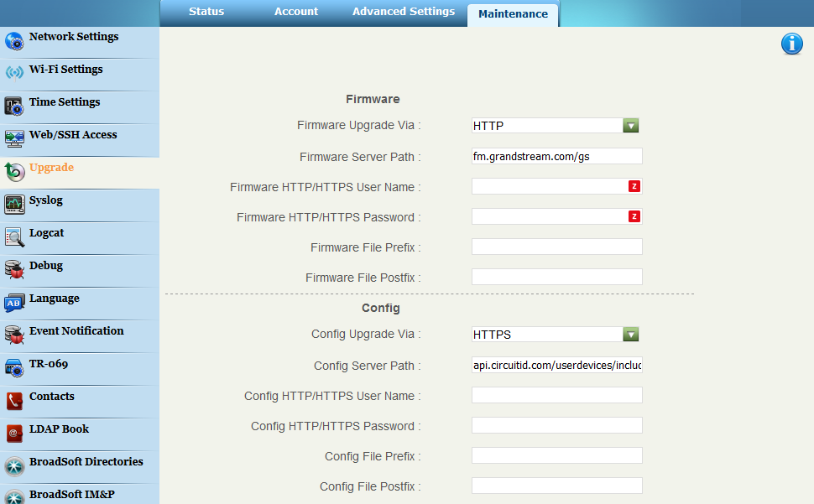Click the red icon in Firmware Password field
814x504 pixels.
click(x=634, y=216)
